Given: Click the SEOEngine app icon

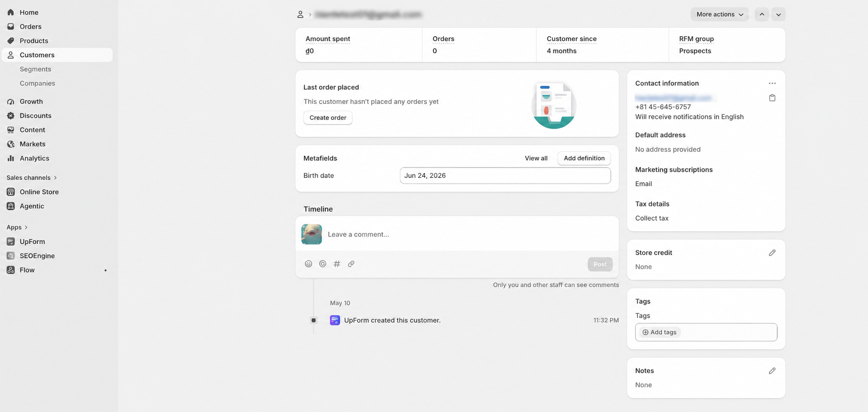Looking at the screenshot, I should tap(10, 256).
